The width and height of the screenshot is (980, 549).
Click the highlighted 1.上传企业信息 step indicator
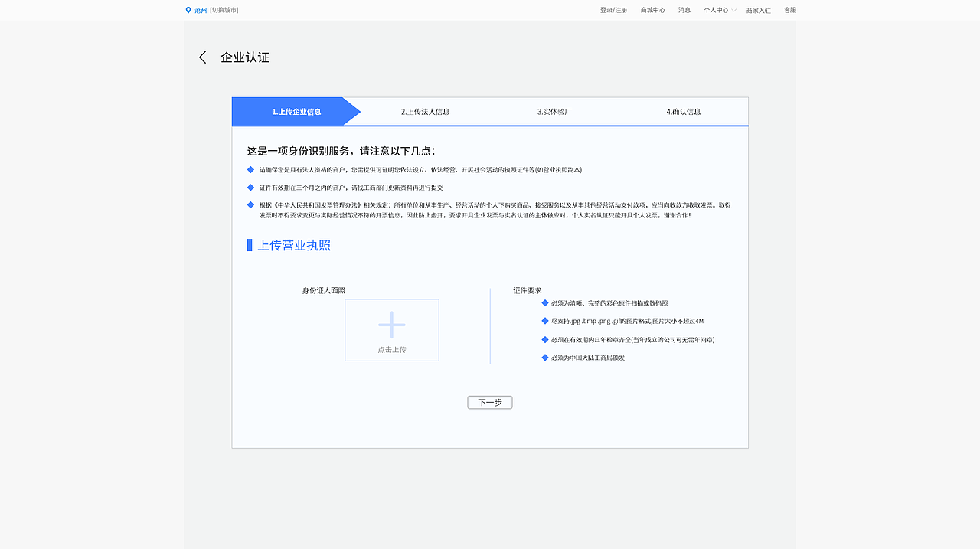tap(296, 111)
